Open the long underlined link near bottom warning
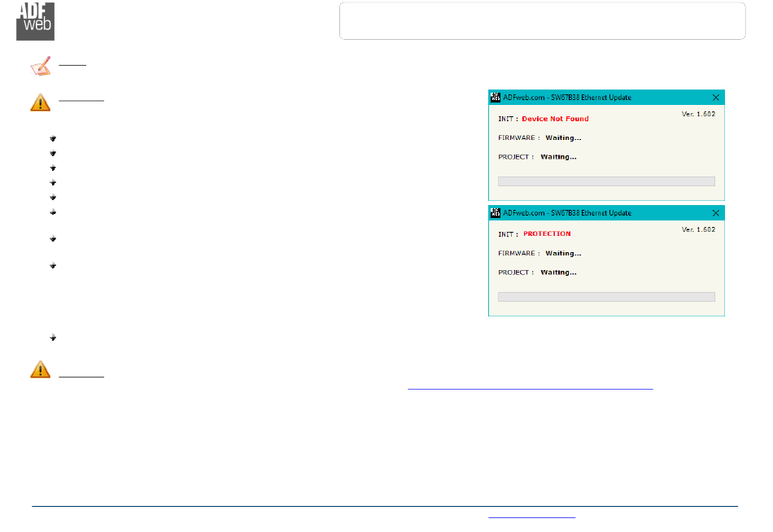Screen dimensions: 773x532 click(x=530, y=389)
